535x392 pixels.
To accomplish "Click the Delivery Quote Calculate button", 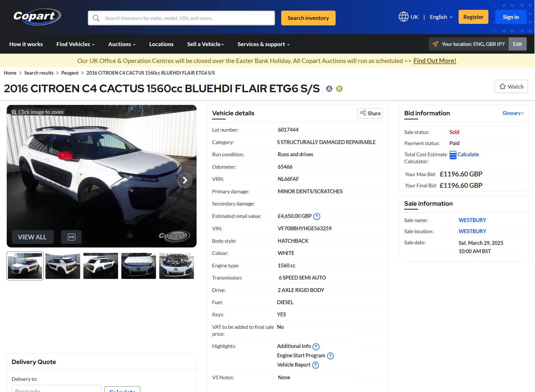I will click(x=122, y=389).
